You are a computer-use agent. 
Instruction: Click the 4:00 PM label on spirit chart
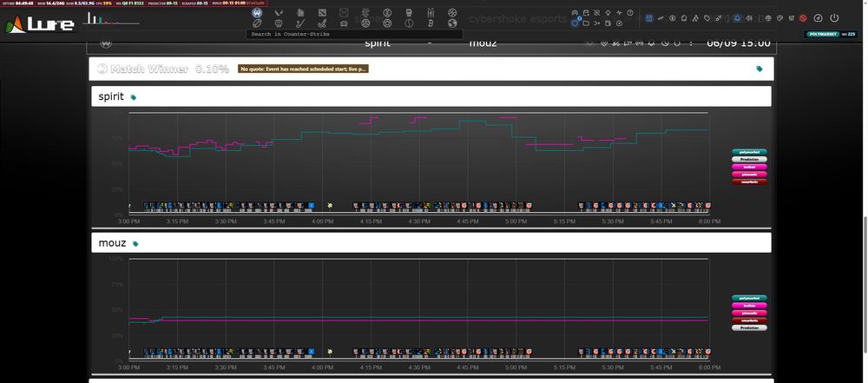[x=322, y=221]
